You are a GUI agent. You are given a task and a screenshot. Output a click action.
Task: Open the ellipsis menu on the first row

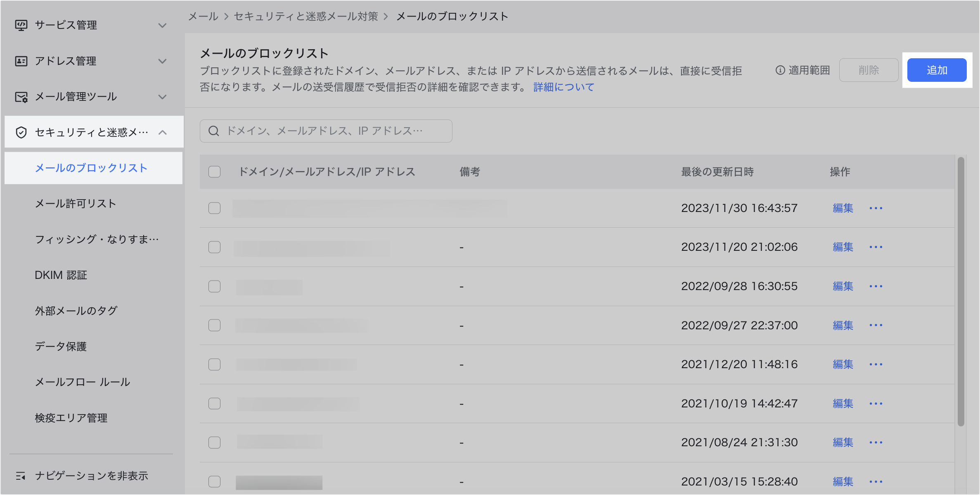[876, 208]
